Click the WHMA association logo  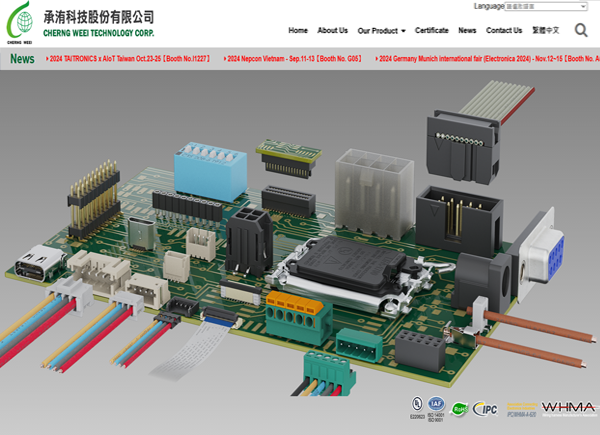568,407
